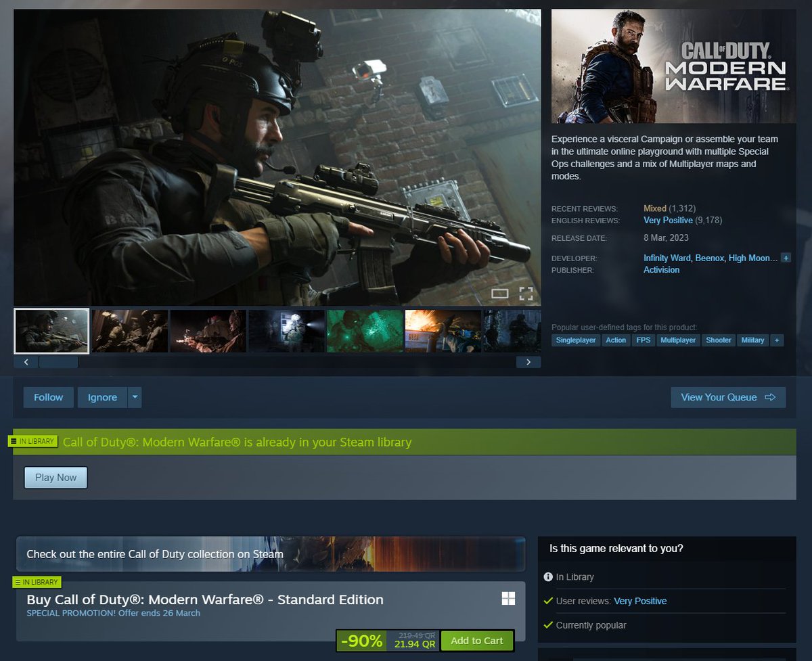
Task: Show more tags with the plus button
Action: [776, 340]
